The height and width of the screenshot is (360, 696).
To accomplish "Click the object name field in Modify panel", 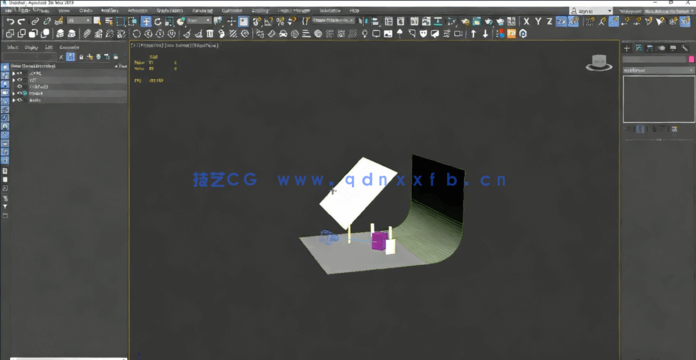I will [654, 59].
